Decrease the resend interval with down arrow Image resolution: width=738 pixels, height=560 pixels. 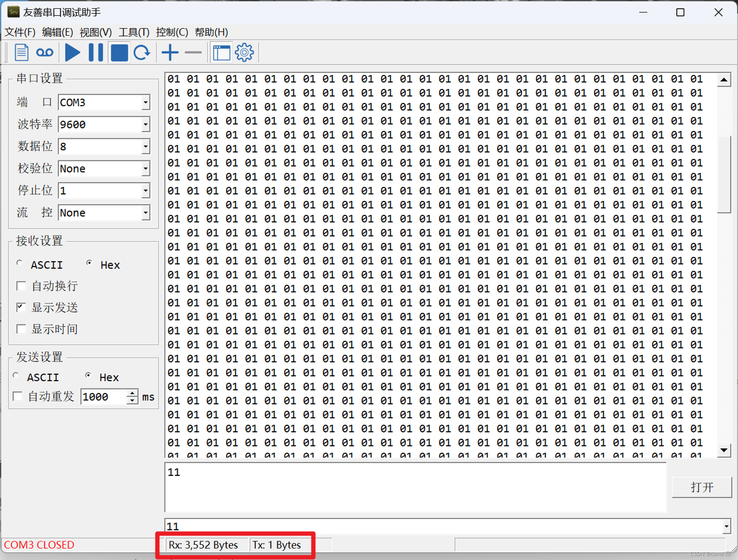click(132, 401)
